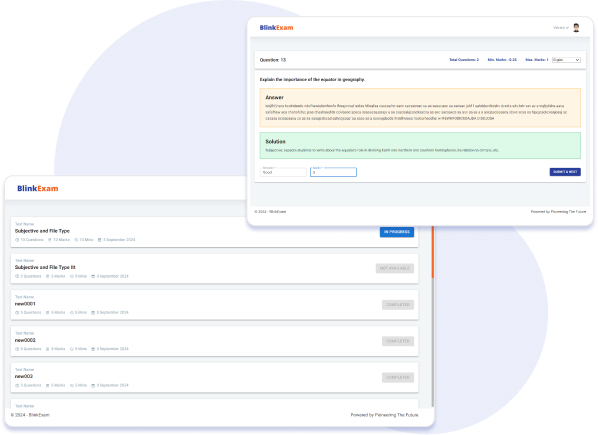Click NOT AVAILABLE button for Subjective and File Type lit

pos(395,268)
